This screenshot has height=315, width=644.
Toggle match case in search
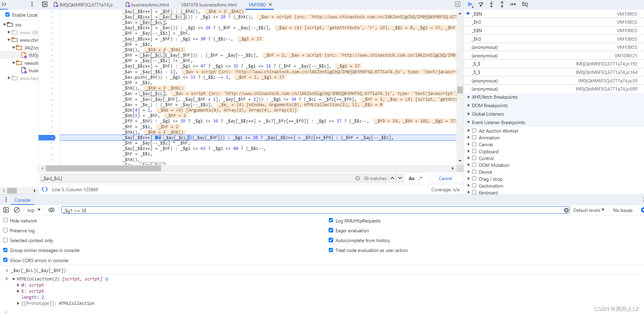tap(411, 178)
